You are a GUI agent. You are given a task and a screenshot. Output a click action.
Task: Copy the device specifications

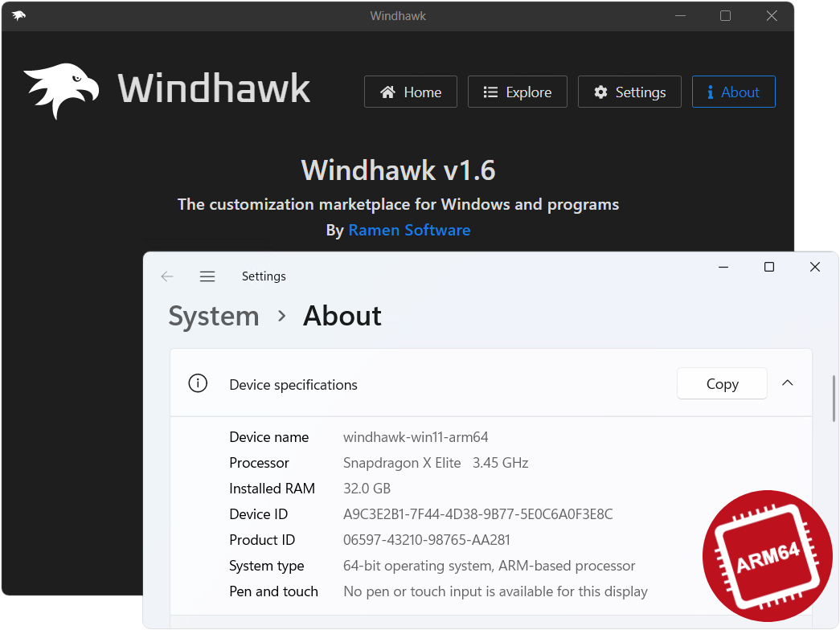tap(721, 383)
